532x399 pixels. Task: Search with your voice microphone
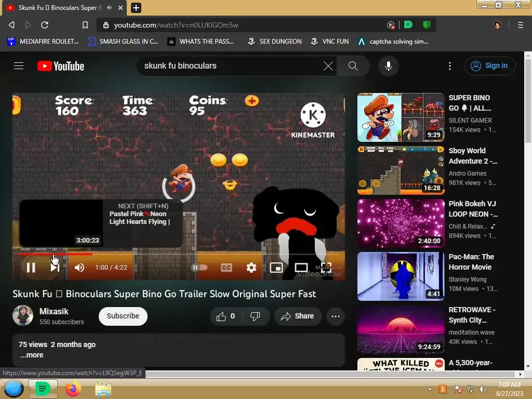click(x=389, y=66)
